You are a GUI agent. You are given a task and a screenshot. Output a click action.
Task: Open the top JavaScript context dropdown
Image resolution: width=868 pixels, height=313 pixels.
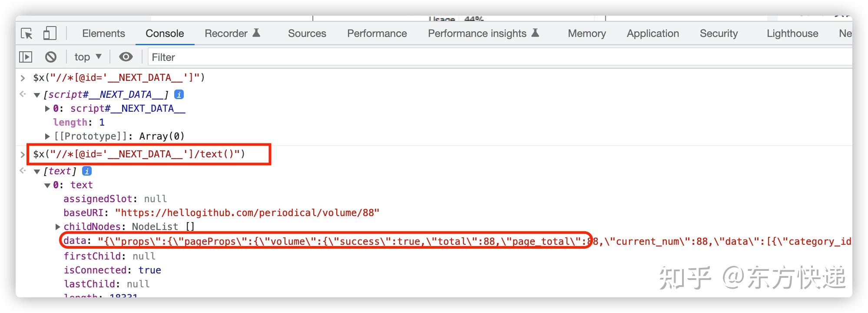[x=88, y=57]
